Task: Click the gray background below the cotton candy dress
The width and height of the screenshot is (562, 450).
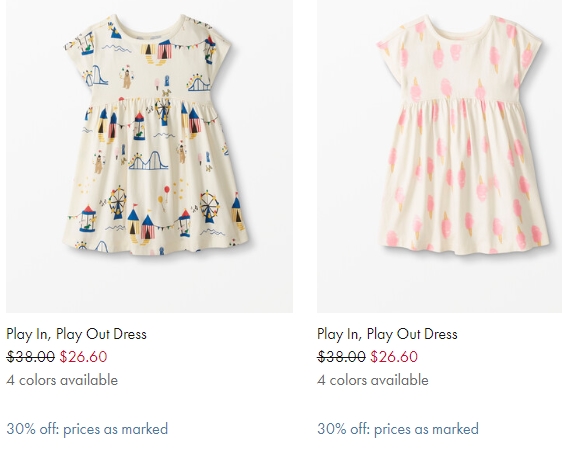Action: click(439, 285)
